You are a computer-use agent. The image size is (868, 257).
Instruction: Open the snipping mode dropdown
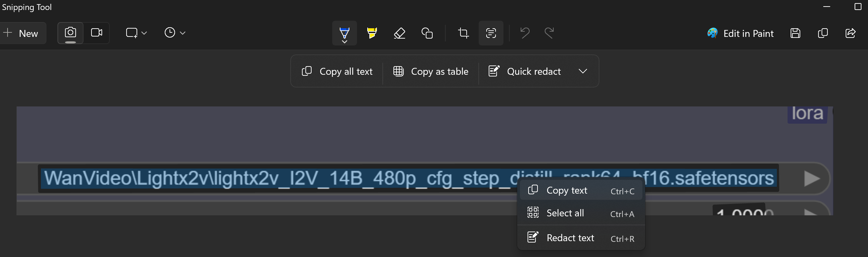pos(137,33)
